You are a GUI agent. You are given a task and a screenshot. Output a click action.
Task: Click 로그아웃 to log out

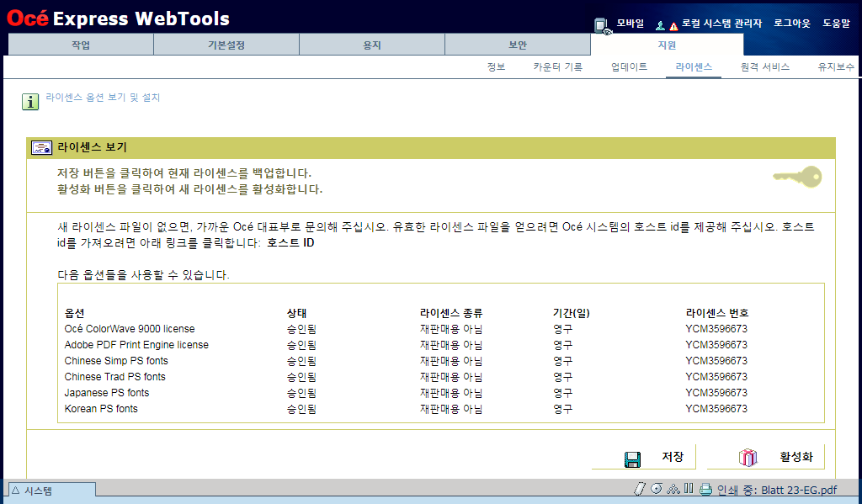(x=791, y=23)
